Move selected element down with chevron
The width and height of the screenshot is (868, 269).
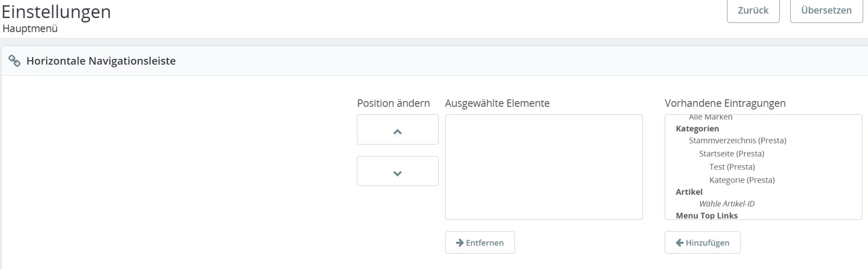click(x=397, y=171)
